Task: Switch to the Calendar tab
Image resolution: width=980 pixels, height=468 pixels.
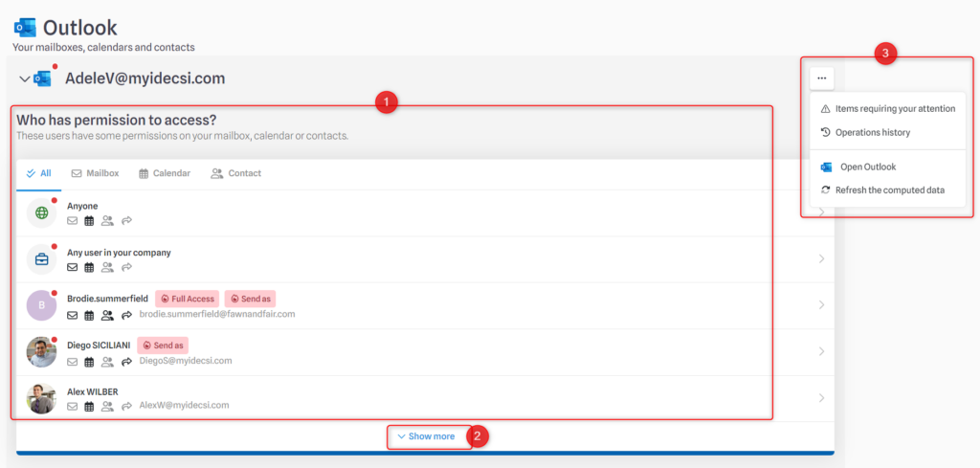Action: (x=165, y=173)
